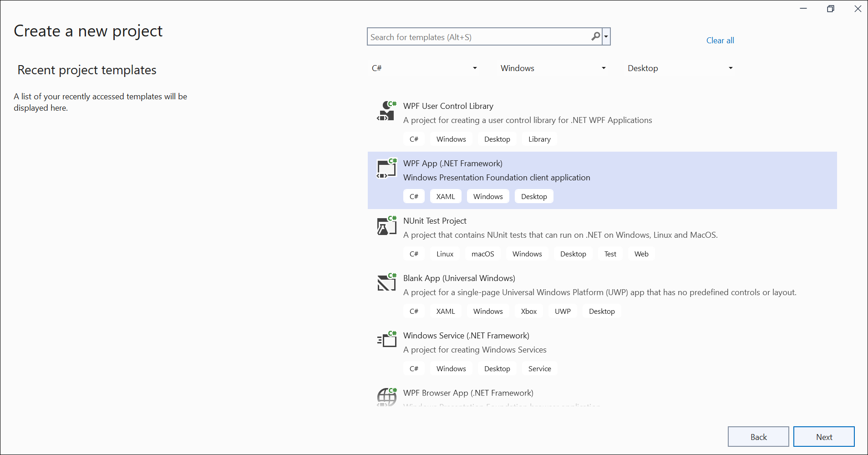Click the macOS tag under NUnit Test Project
This screenshot has width=868, height=455.
coord(482,254)
